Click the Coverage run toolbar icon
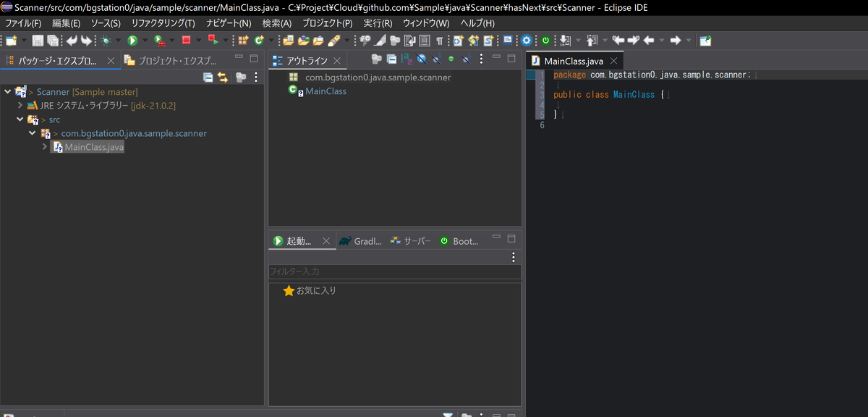Viewport: 868px width, 417px height. point(159,41)
